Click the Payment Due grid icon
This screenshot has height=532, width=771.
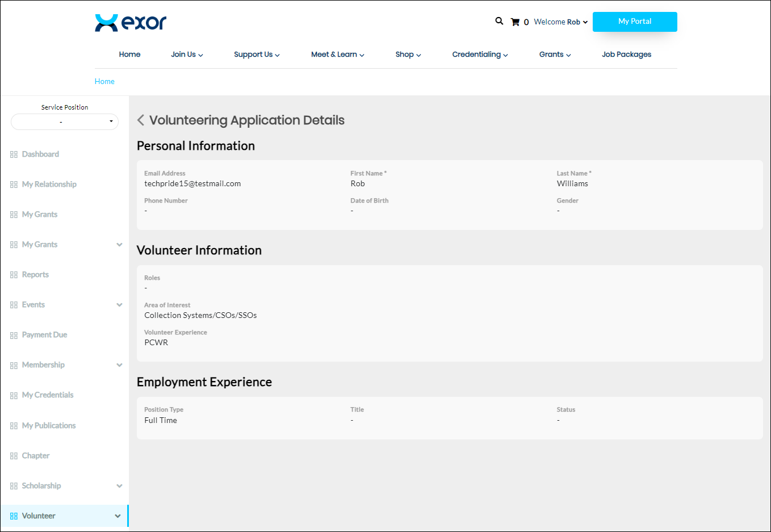pyautogui.click(x=14, y=335)
